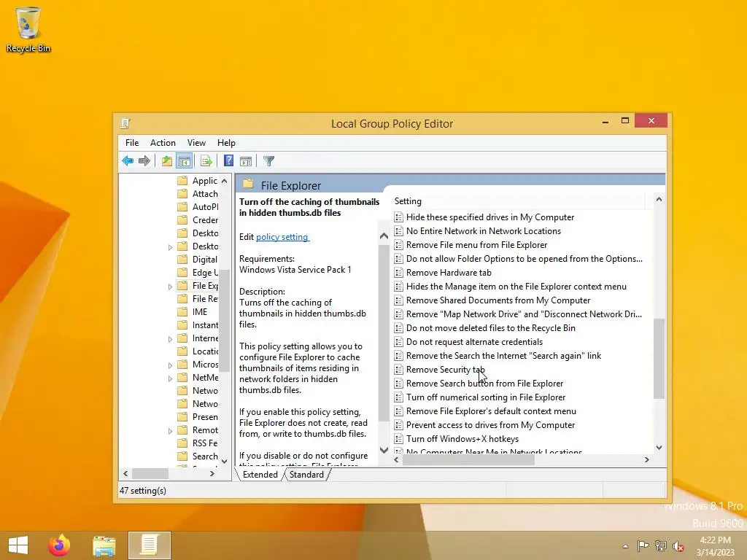
Task: Click settings list horizontal scrollbar thumb
Action: click(x=468, y=460)
